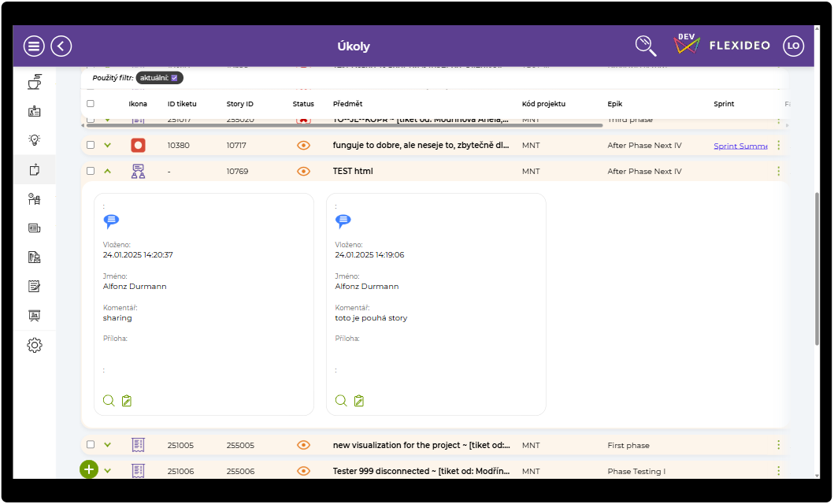Open the LO user profile avatar
Viewport: 834px width, 504px height.
(793, 46)
